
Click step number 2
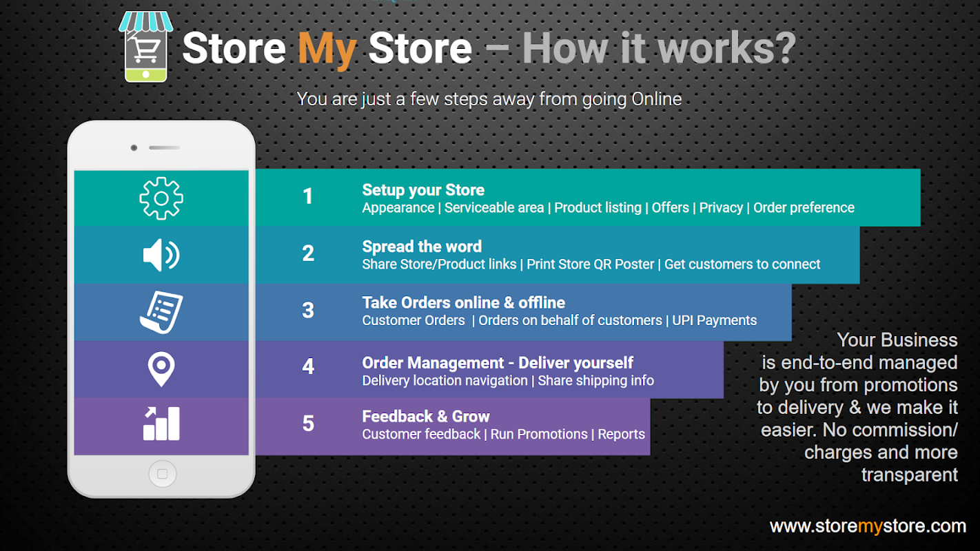pos(308,253)
